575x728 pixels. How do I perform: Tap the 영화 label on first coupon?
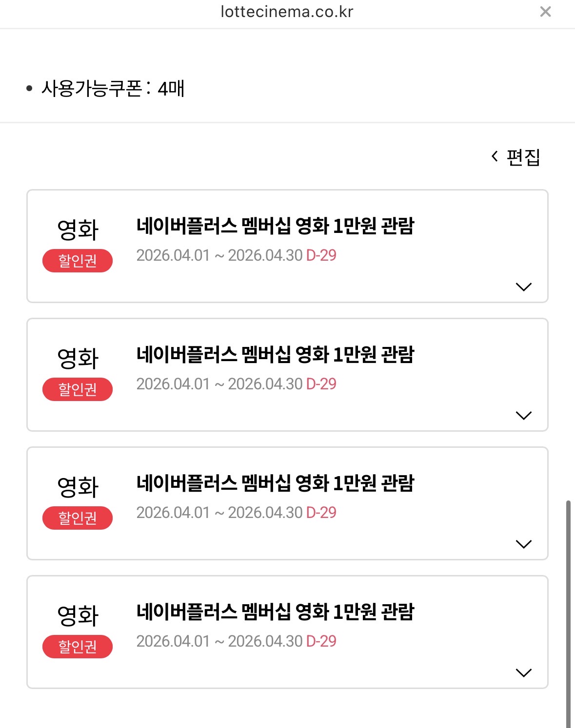point(78,229)
